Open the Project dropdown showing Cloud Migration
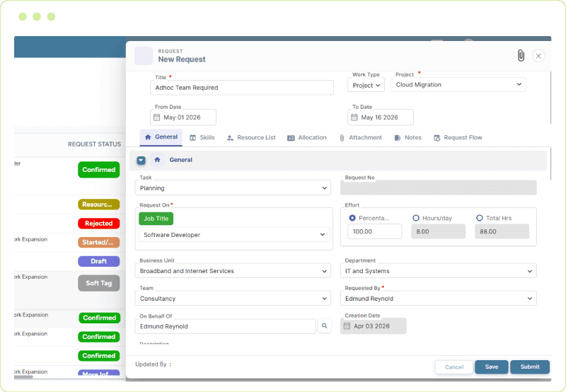Screen dimensions: 566x392 coord(458,85)
